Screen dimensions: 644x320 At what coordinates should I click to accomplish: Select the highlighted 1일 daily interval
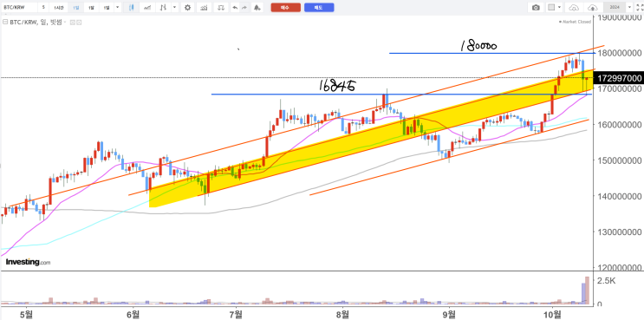[x=75, y=8]
